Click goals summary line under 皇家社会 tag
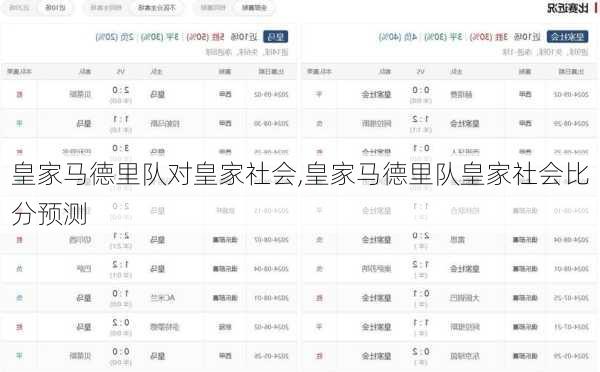Screen dimensions: 600x372 tap(545, 52)
